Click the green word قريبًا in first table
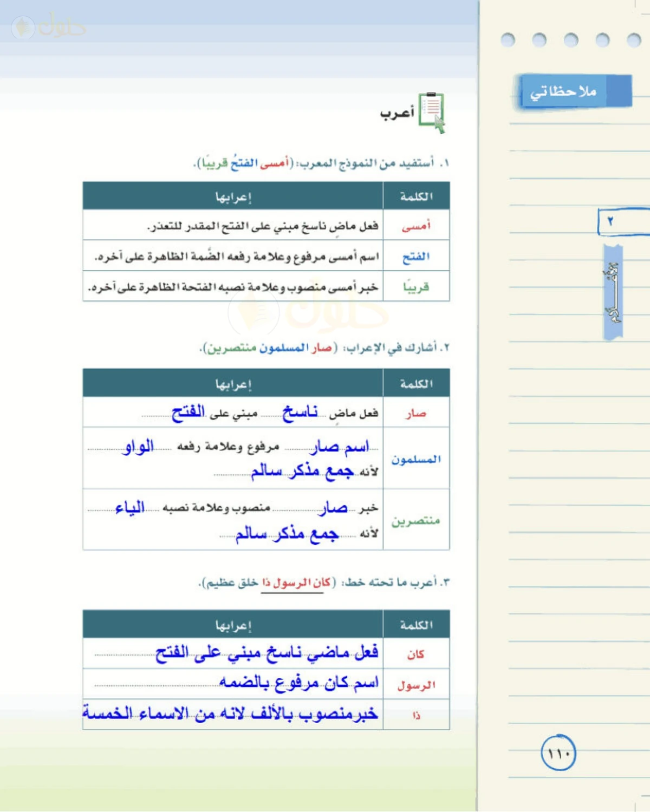The height and width of the screenshot is (812, 650). point(416,286)
